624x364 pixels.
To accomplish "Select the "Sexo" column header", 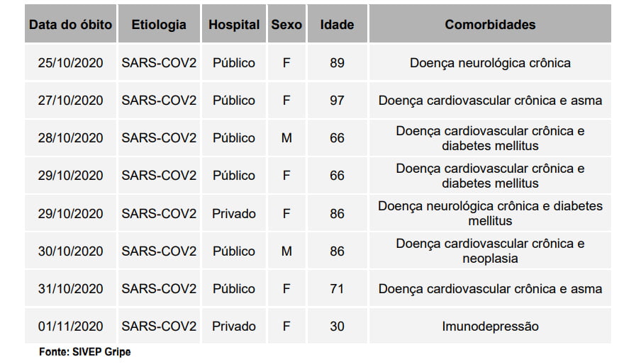I will (286, 25).
